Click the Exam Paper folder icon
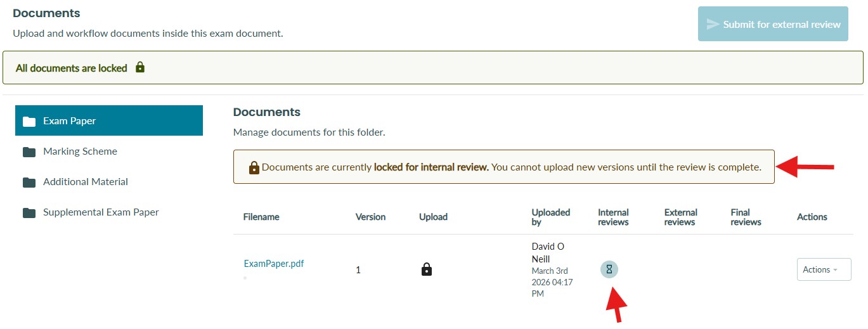 [29, 121]
